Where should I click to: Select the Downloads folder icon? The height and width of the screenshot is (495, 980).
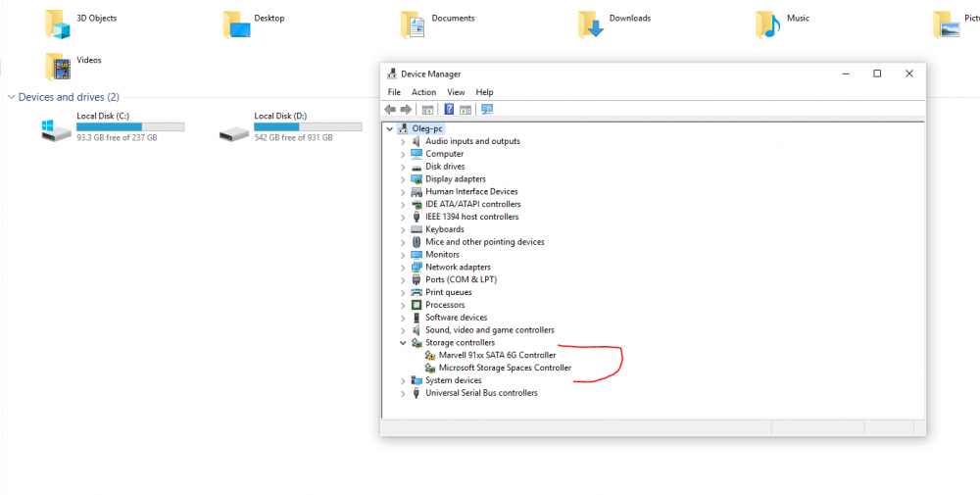(591, 25)
